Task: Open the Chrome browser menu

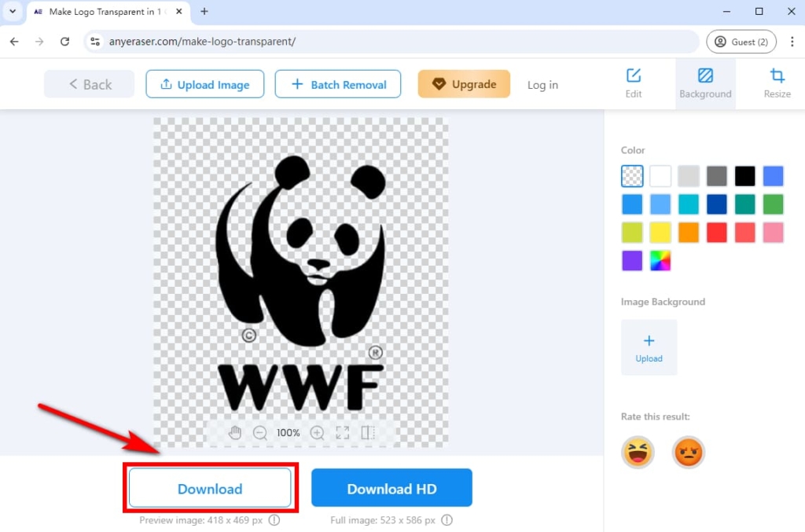Action: pyautogui.click(x=792, y=41)
